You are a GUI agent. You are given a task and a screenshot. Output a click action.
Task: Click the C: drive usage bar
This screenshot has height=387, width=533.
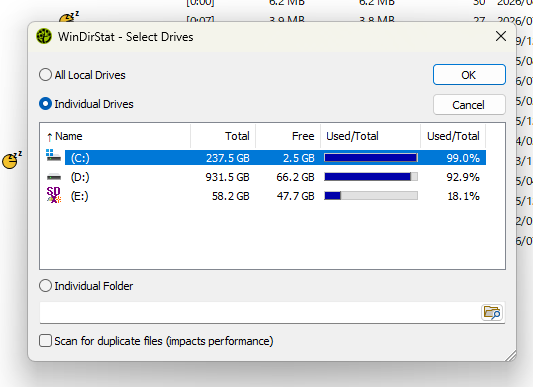[371, 158]
